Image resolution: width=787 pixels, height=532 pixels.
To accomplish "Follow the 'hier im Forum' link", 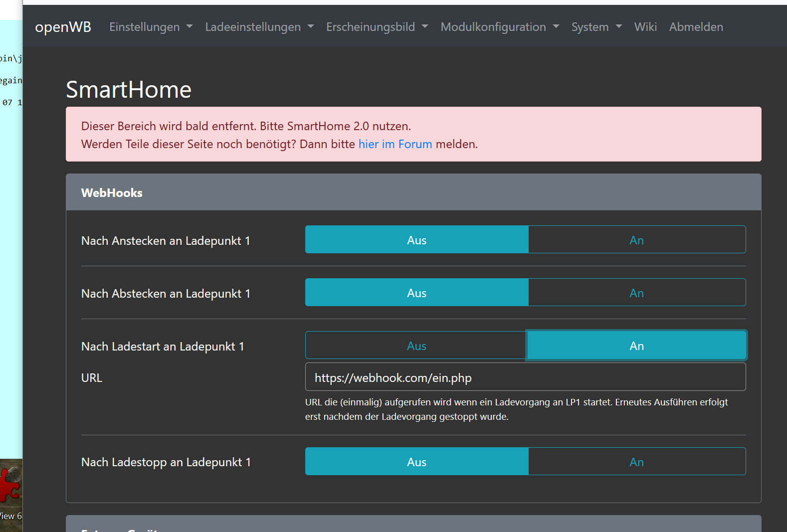I will [x=395, y=144].
